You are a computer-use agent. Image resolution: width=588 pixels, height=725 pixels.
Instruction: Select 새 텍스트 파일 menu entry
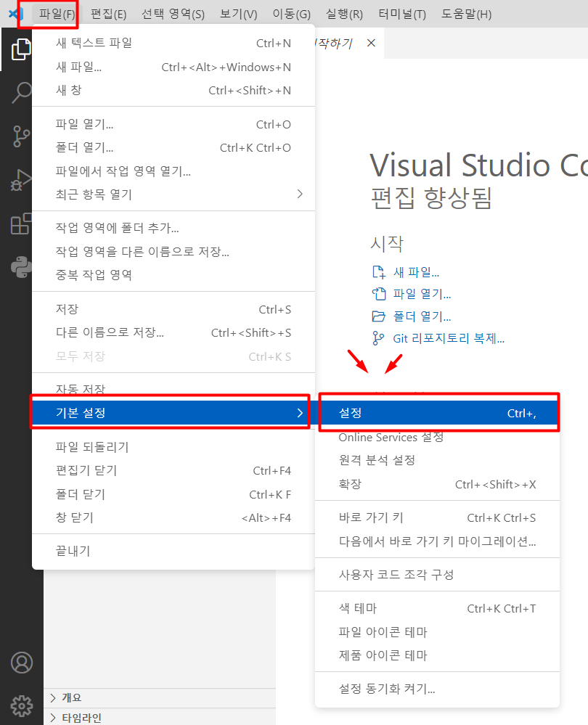coord(173,43)
